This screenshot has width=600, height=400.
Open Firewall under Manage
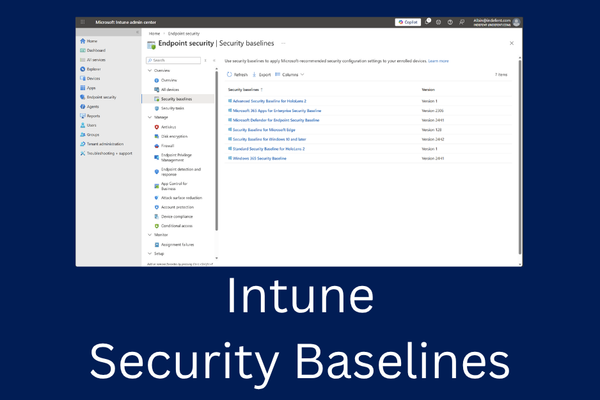pyautogui.click(x=164, y=146)
